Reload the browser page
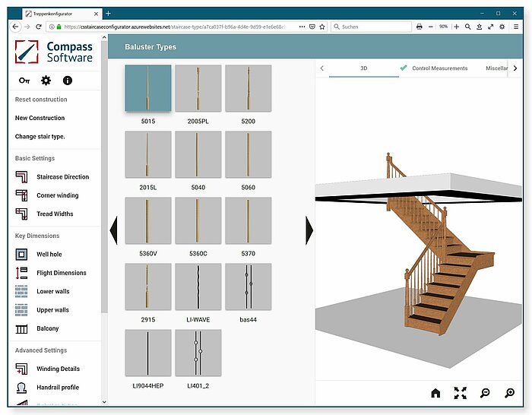The image size is (532, 415). tap(39, 27)
